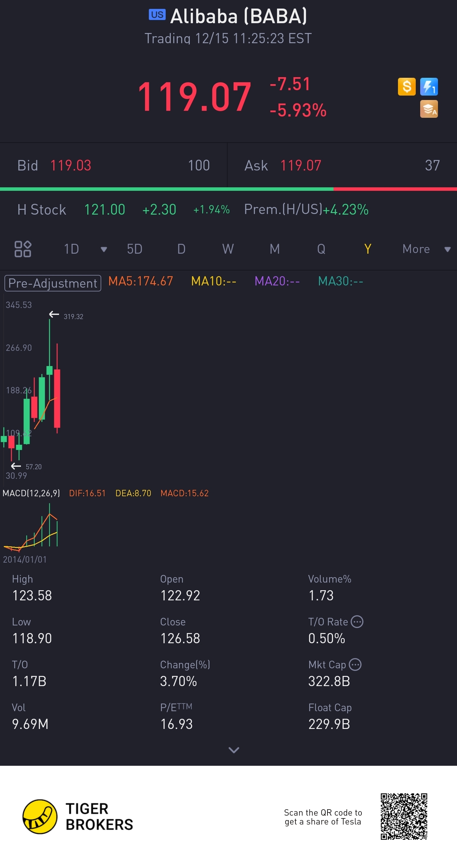The height and width of the screenshot is (868, 457).
Task: Tap the MACD(12,26,9) indicator label
Action: [x=31, y=493]
